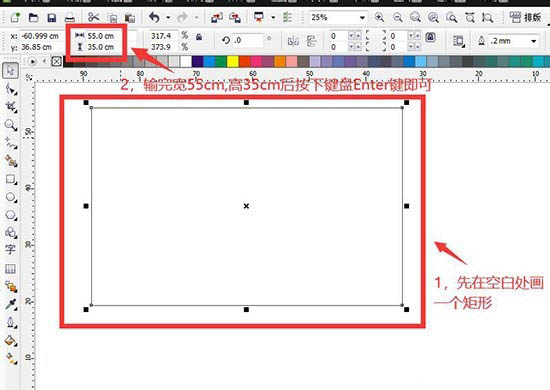This screenshot has height=390, width=550.
Task: Cut selection with the scissors icon
Action: tap(94, 17)
